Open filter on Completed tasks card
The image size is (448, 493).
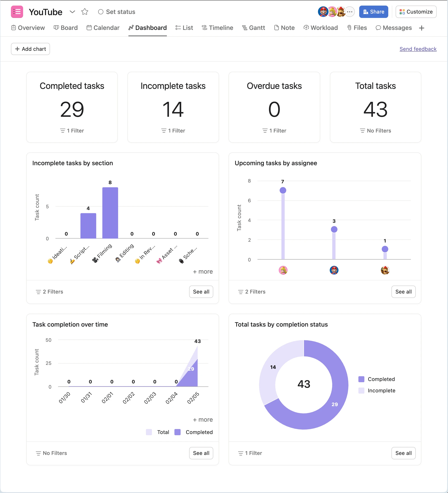(x=72, y=131)
